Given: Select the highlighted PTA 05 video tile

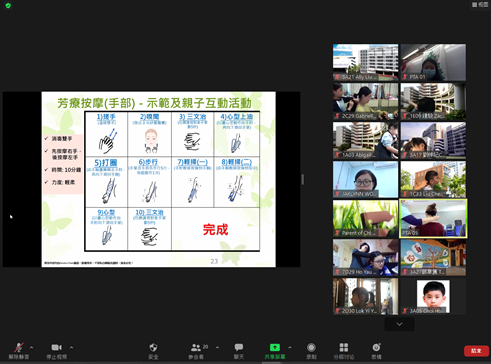Looking at the screenshot, I should [x=433, y=219].
